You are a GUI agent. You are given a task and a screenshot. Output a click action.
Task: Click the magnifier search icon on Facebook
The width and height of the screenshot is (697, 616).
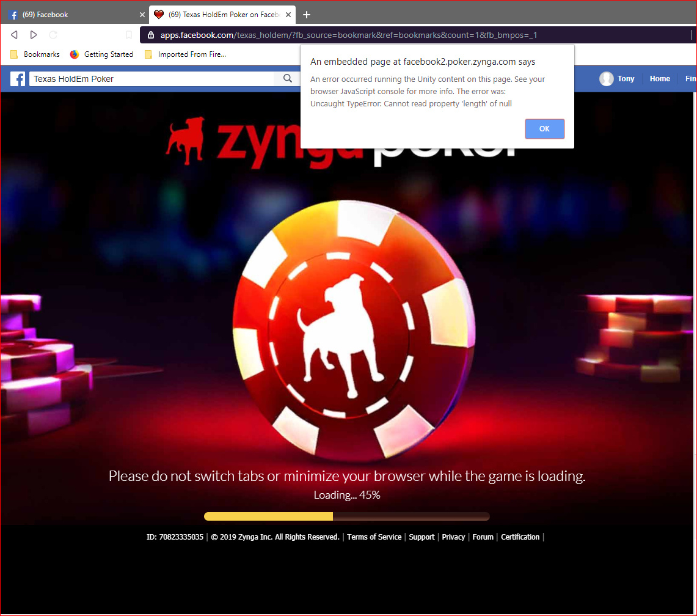[287, 79]
